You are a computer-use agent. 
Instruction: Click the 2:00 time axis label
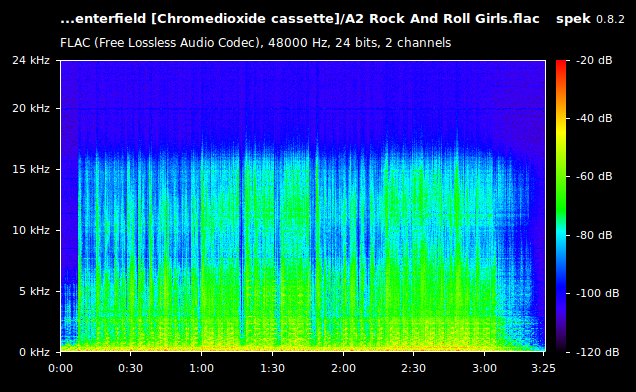pyautogui.click(x=343, y=368)
